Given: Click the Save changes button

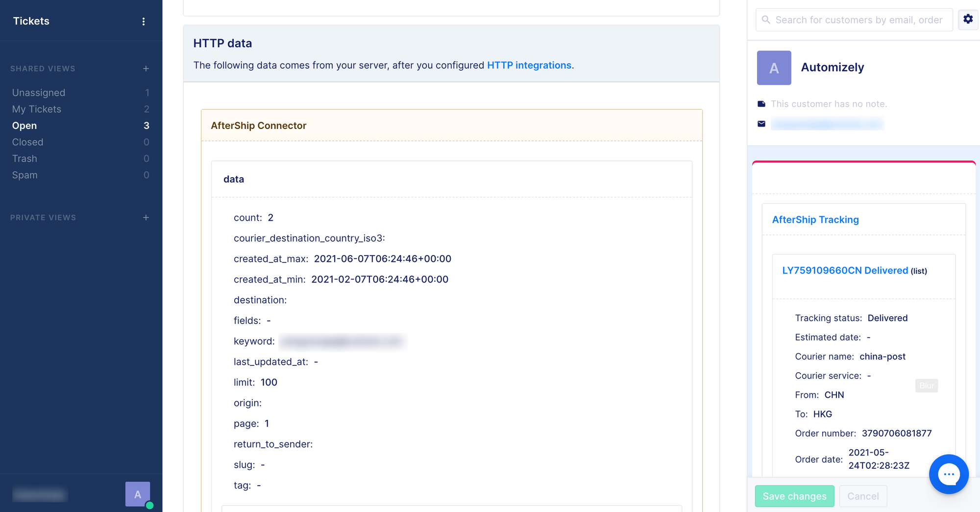Looking at the screenshot, I should click(x=794, y=496).
